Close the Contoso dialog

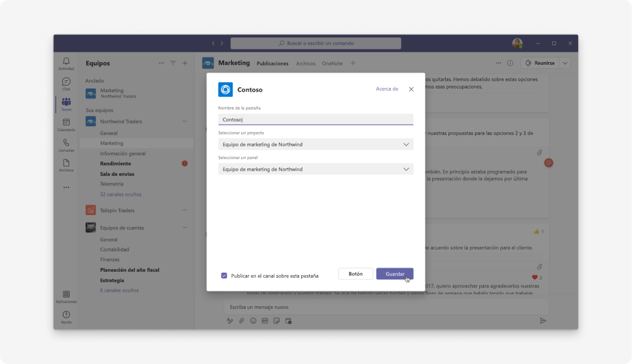[411, 89]
